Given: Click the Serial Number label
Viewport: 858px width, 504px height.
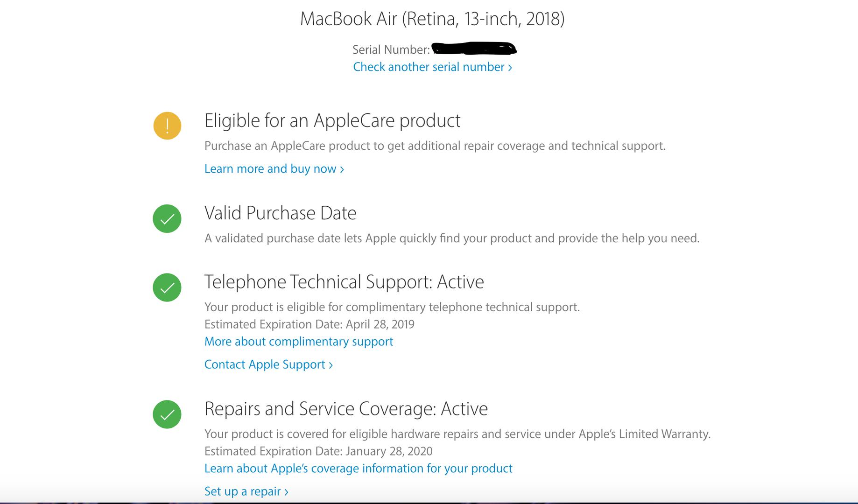Looking at the screenshot, I should [391, 50].
